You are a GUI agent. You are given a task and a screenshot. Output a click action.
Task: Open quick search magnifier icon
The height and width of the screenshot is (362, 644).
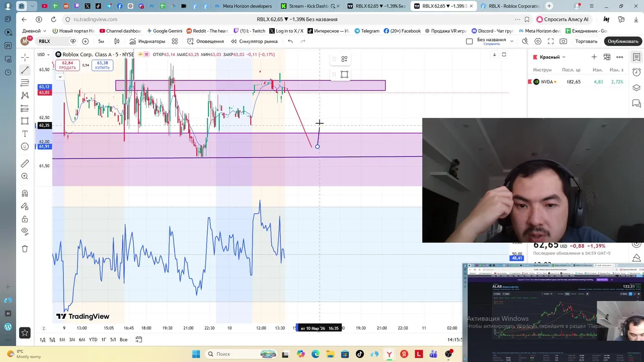pyautogui.click(x=525, y=41)
